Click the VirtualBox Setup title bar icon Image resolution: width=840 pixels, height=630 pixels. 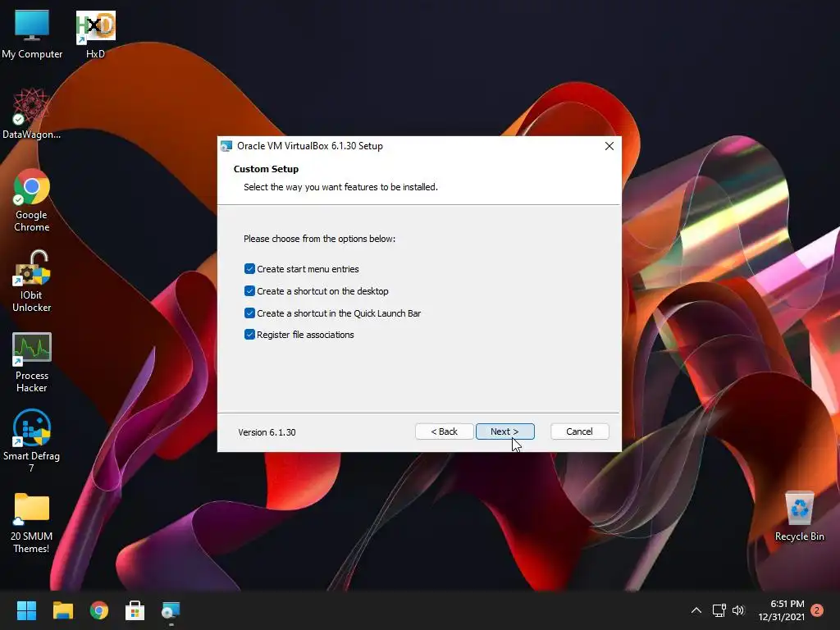pos(226,146)
